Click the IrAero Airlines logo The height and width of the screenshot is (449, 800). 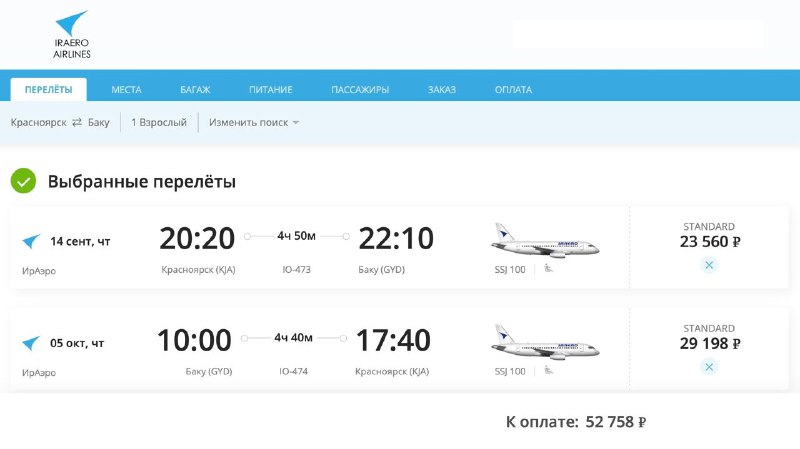click(x=71, y=34)
